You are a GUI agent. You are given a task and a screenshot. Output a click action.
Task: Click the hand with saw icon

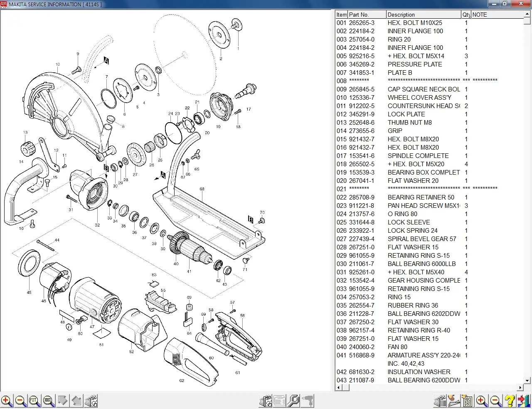click(x=453, y=401)
